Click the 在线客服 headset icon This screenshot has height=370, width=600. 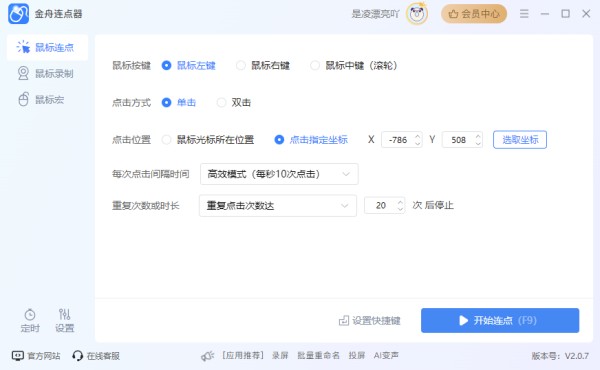[77, 356]
